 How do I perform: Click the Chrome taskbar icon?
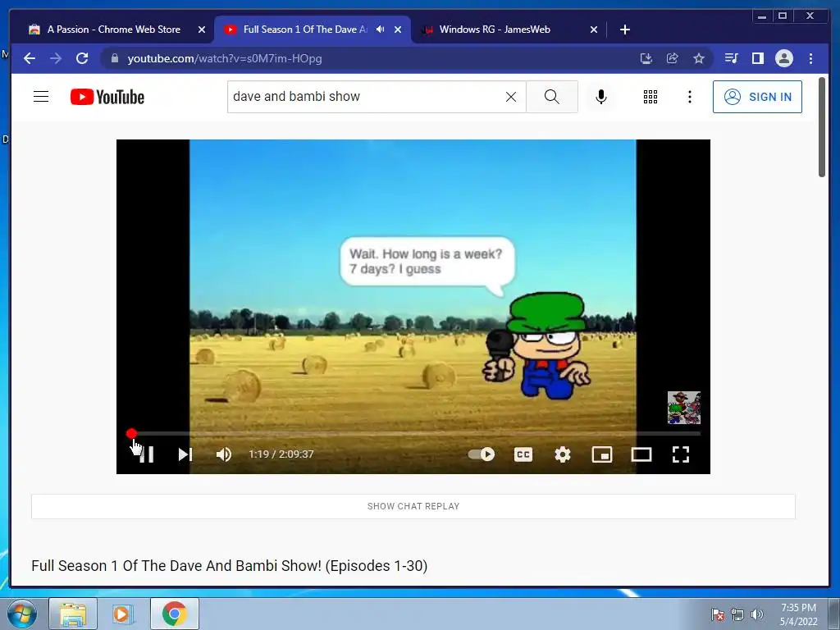coord(175,614)
